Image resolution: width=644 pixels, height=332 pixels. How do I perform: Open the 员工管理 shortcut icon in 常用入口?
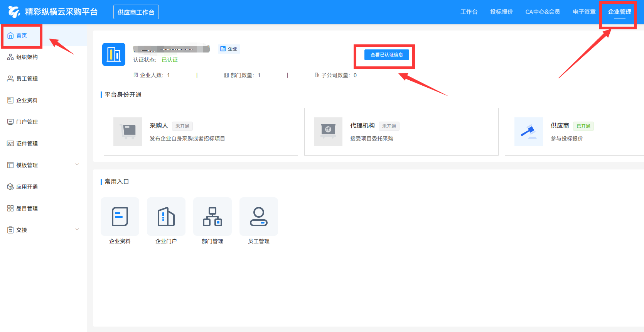pyautogui.click(x=259, y=217)
